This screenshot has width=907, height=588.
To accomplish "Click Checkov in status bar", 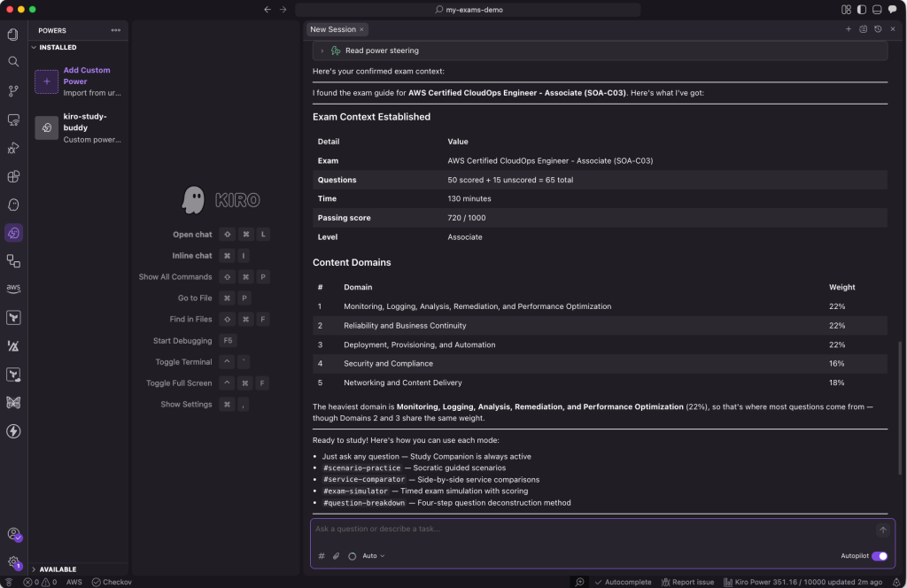I will click(112, 582).
